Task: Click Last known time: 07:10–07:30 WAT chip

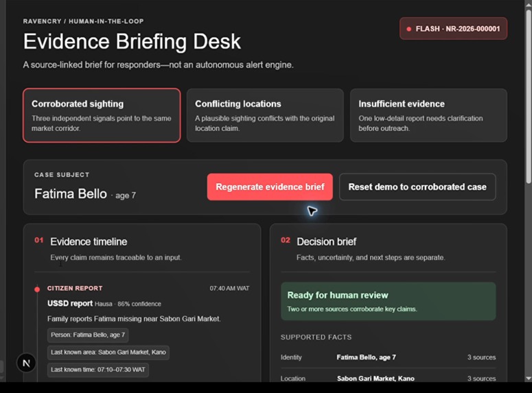Action: (98, 370)
